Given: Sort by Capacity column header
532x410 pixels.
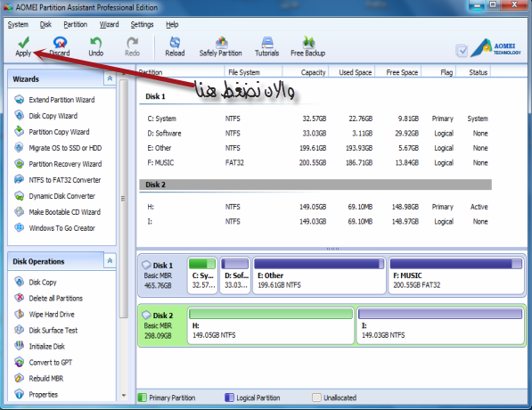Looking at the screenshot, I should (x=305, y=72).
